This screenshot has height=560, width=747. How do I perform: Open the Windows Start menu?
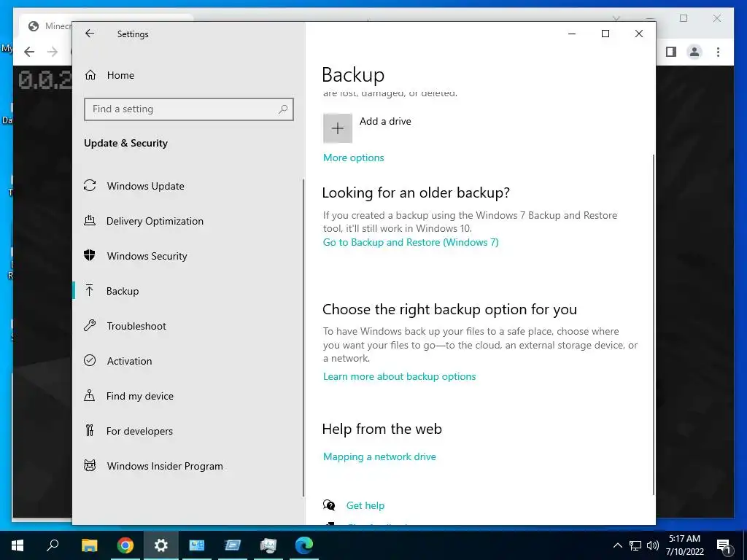tap(18, 545)
